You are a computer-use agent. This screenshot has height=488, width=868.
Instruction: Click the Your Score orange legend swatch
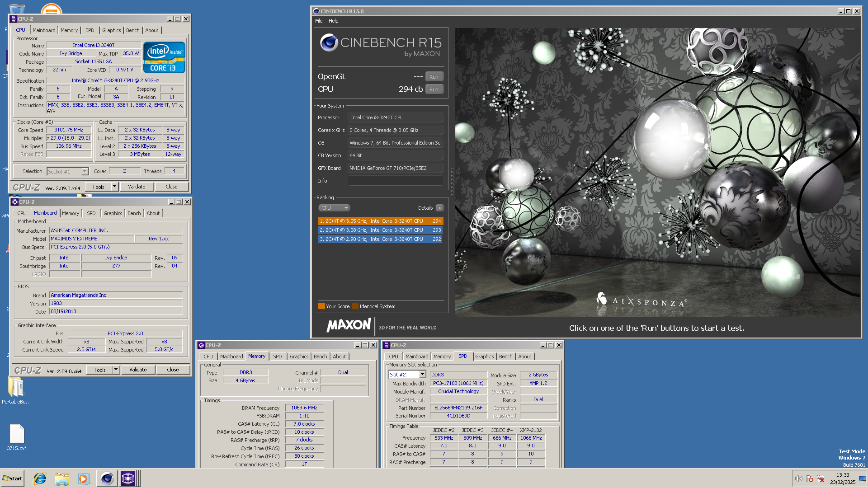coord(321,306)
